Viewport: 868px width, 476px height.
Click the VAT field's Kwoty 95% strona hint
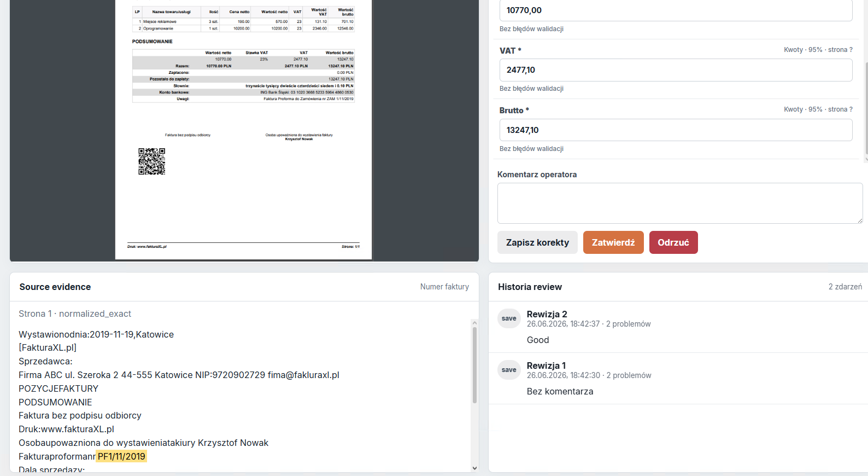tap(818, 50)
